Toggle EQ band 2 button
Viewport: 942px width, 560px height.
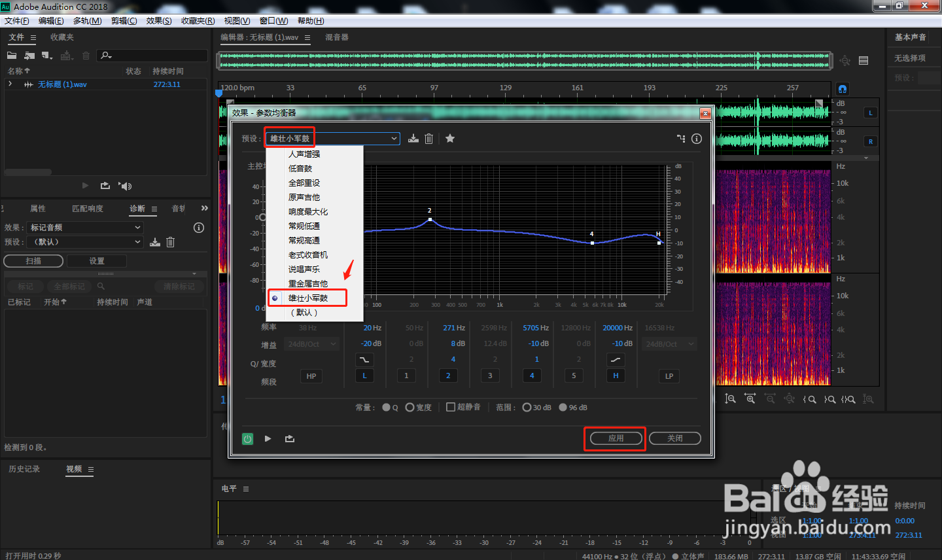(x=448, y=376)
